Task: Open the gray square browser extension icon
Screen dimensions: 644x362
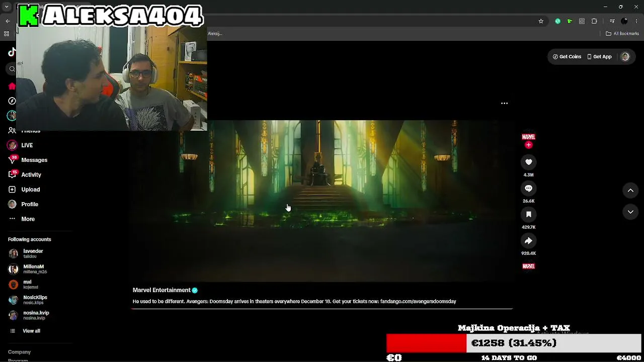Action: 582,21
